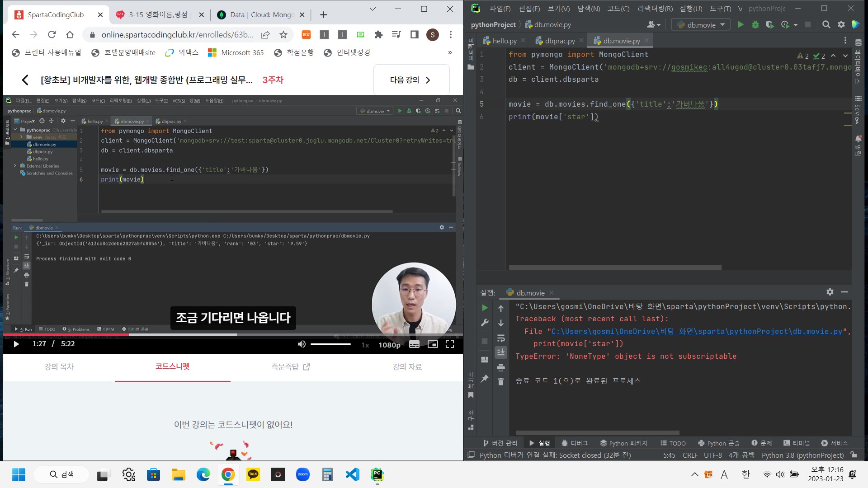Open the 파일(F) menu in PyCharm
The width and height of the screenshot is (868, 488).
click(500, 9)
